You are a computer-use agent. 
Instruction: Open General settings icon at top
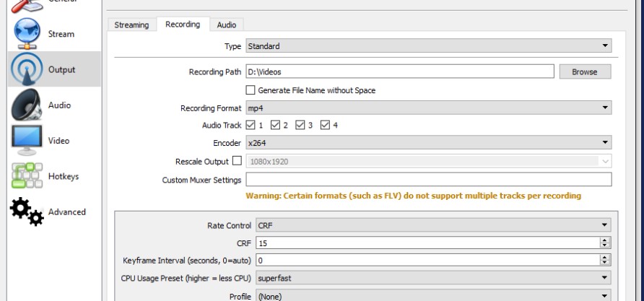point(25,4)
